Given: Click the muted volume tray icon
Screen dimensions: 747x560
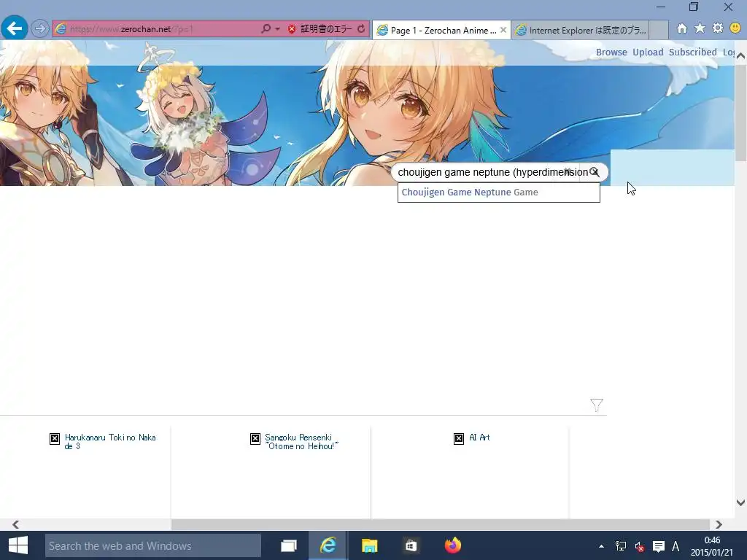Looking at the screenshot, I should click(639, 547).
